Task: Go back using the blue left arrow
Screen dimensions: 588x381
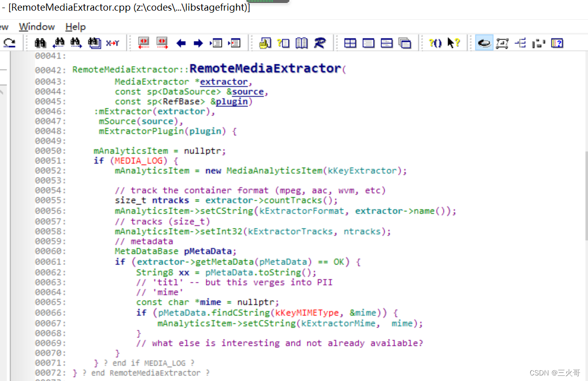Action: 181,44
